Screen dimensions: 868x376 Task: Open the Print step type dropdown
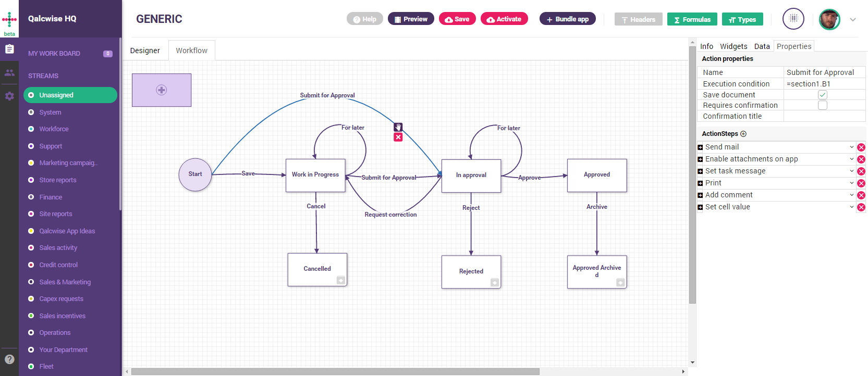point(852,183)
